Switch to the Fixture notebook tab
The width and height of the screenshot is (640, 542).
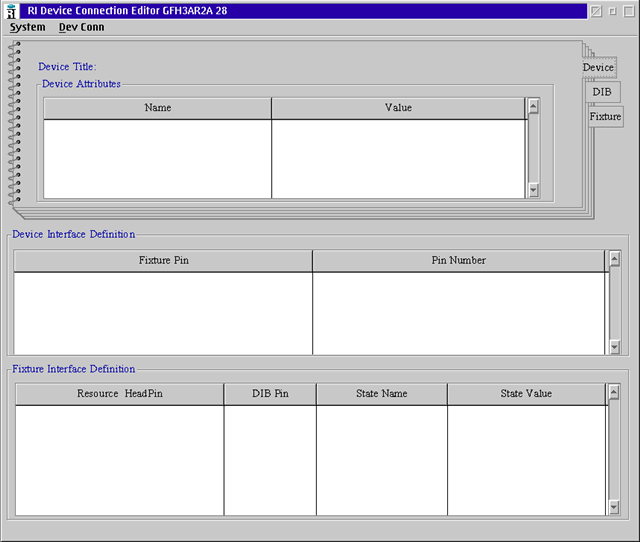(x=605, y=117)
